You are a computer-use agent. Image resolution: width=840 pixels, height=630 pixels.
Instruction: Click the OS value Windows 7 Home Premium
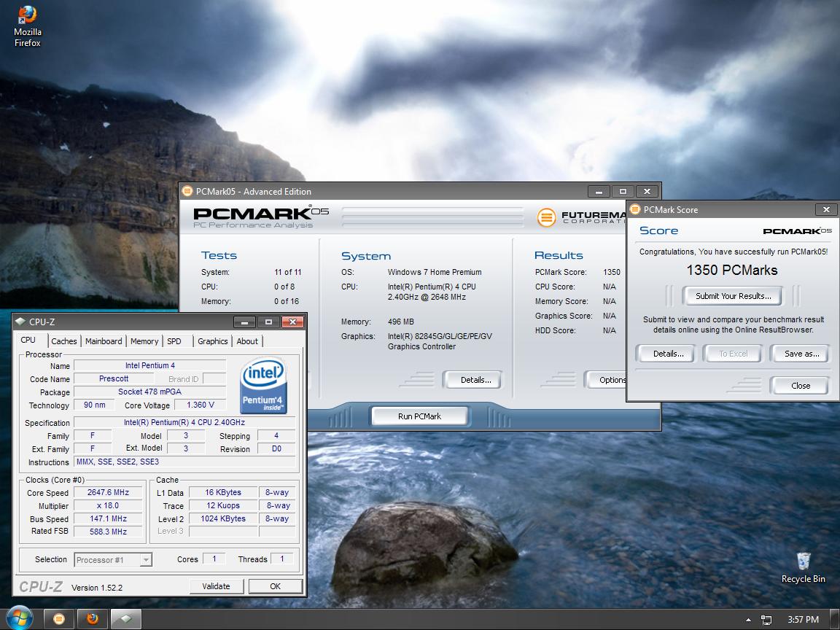click(x=435, y=272)
